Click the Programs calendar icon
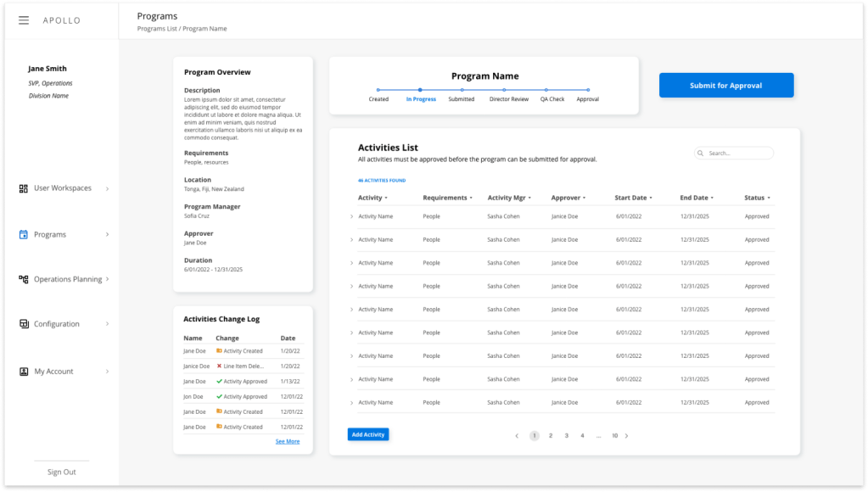868x492 pixels. pyautogui.click(x=24, y=235)
